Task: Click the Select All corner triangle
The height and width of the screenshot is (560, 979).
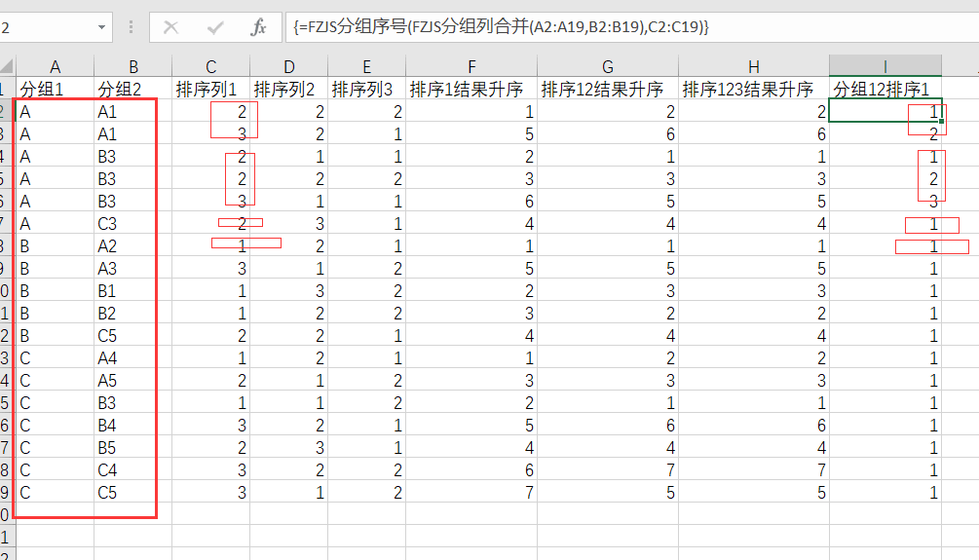Action: tap(7, 66)
